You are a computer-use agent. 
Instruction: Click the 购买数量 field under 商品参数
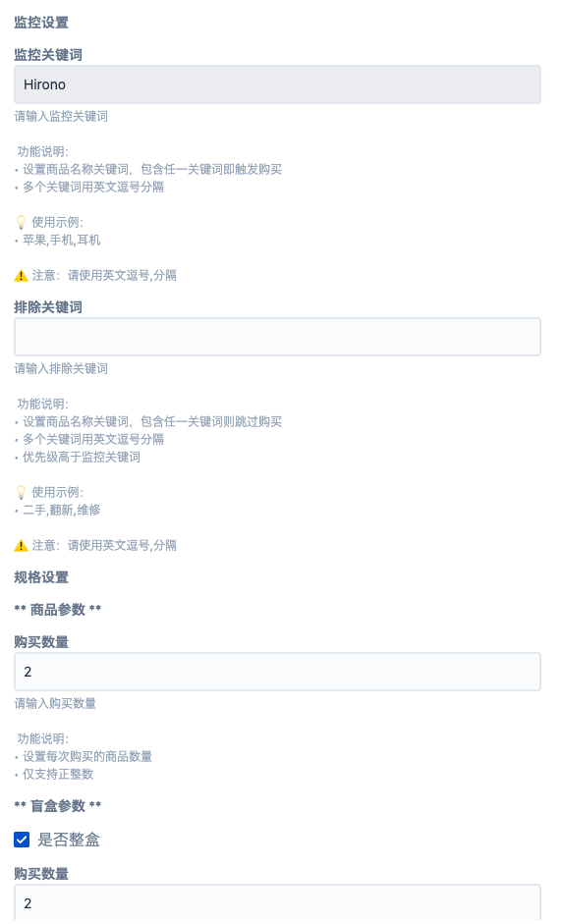tap(277, 672)
